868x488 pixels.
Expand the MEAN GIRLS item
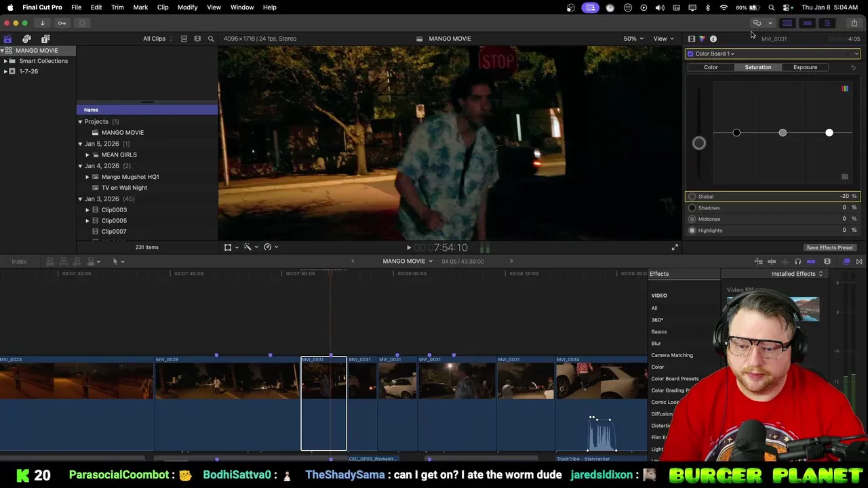(x=87, y=155)
